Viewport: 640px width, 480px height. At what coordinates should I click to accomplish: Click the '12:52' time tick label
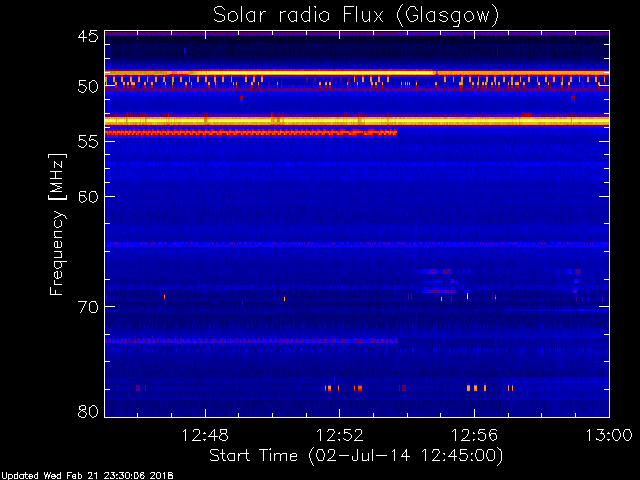coord(340,436)
